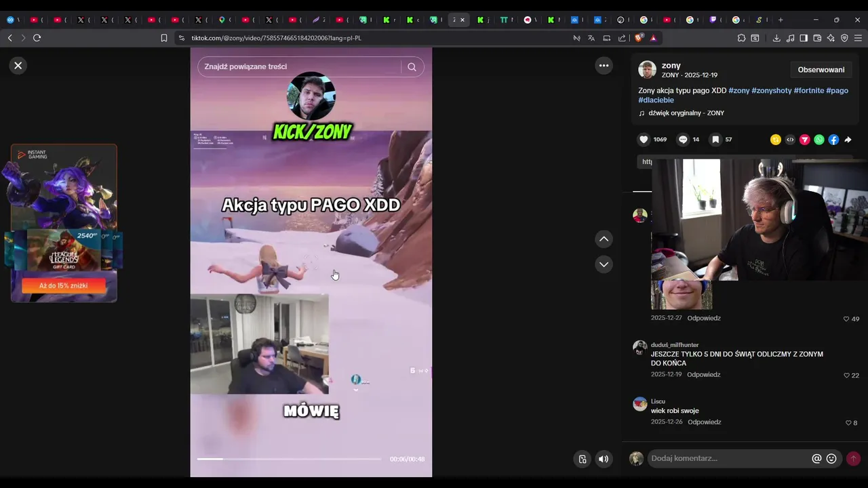Viewport: 868px width, 488px height.
Task: Open browser downloads icon
Action: click(776, 38)
